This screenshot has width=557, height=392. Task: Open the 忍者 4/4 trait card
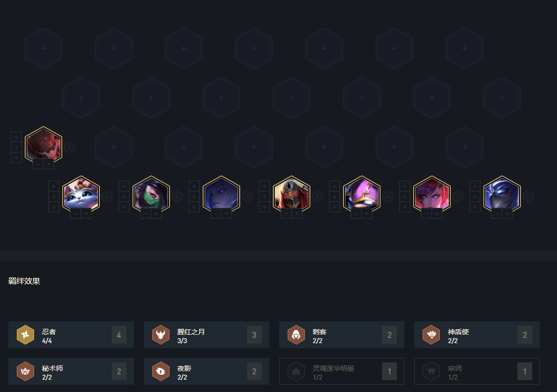71,335
